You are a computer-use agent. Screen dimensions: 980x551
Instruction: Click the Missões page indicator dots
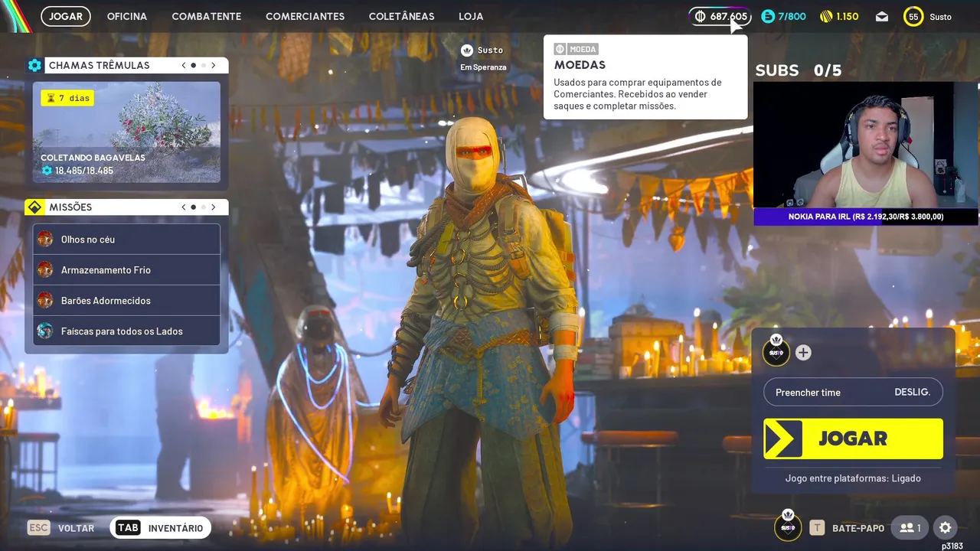tap(198, 207)
